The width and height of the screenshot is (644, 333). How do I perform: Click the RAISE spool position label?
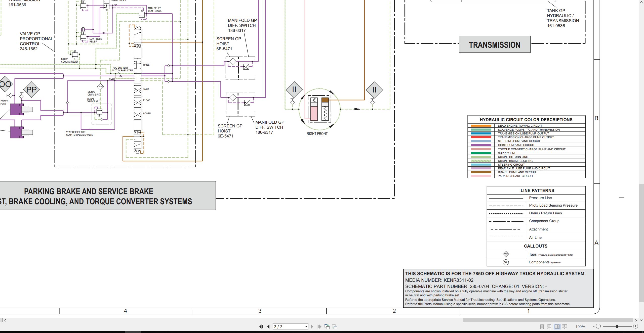(146, 65)
